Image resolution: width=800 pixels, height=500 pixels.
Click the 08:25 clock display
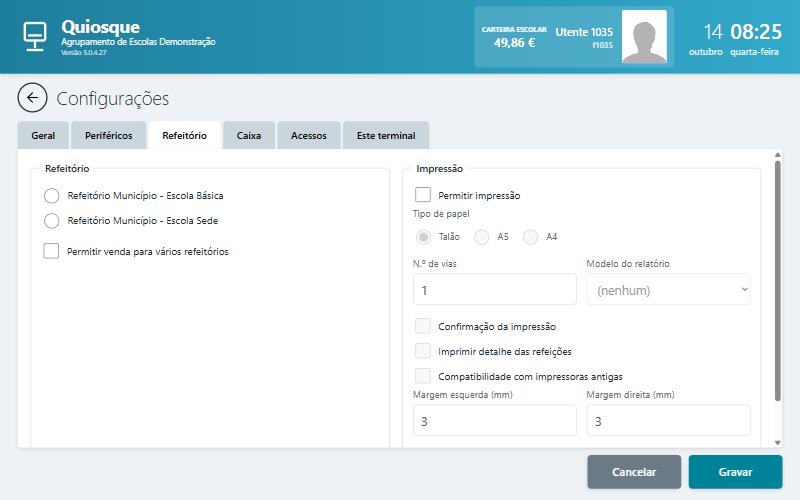(x=756, y=32)
